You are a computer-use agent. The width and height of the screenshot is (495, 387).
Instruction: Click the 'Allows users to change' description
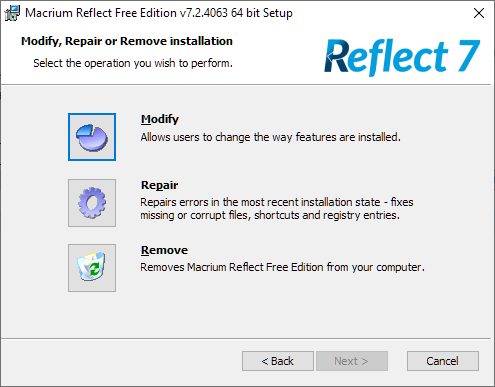coord(270,137)
